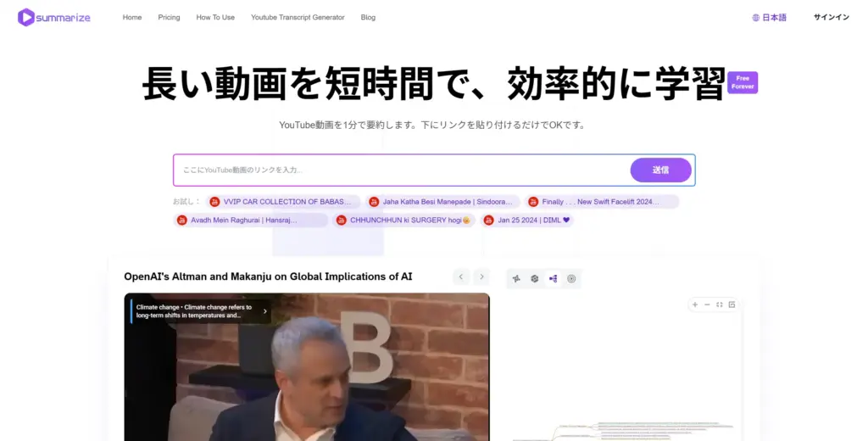Try the Jan 25 2024 DIML sample
The image size is (868, 441).
526,220
